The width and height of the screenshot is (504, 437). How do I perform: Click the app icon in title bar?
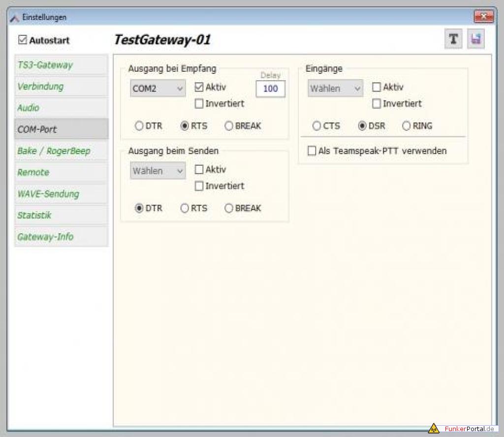pos(15,17)
